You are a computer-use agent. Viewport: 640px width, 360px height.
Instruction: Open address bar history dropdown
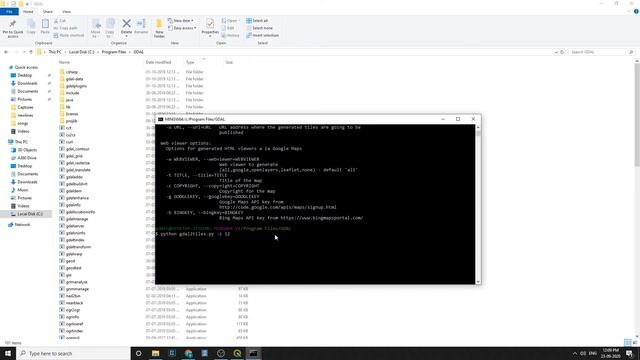click(556, 52)
